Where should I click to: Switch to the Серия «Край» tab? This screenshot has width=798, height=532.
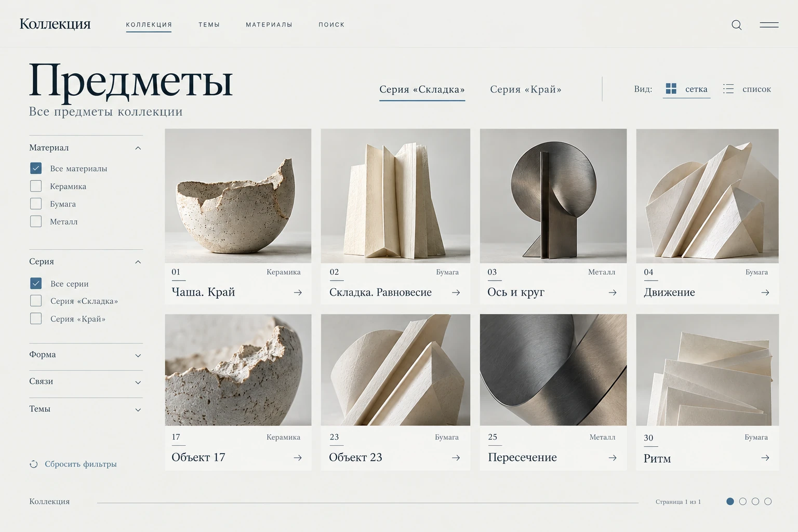click(526, 89)
